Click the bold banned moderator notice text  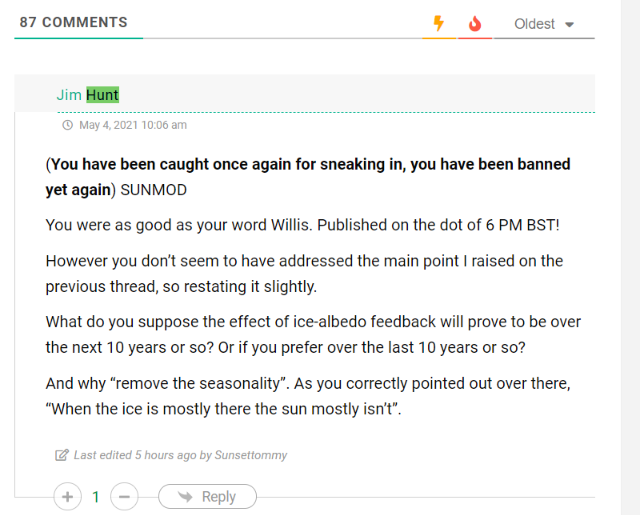point(308,177)
